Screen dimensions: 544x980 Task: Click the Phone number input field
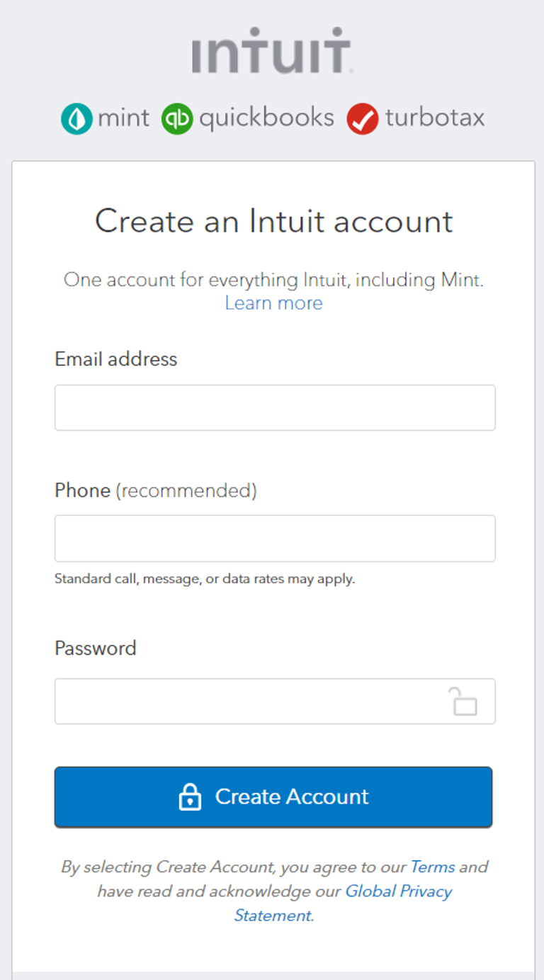coord(273,539)
